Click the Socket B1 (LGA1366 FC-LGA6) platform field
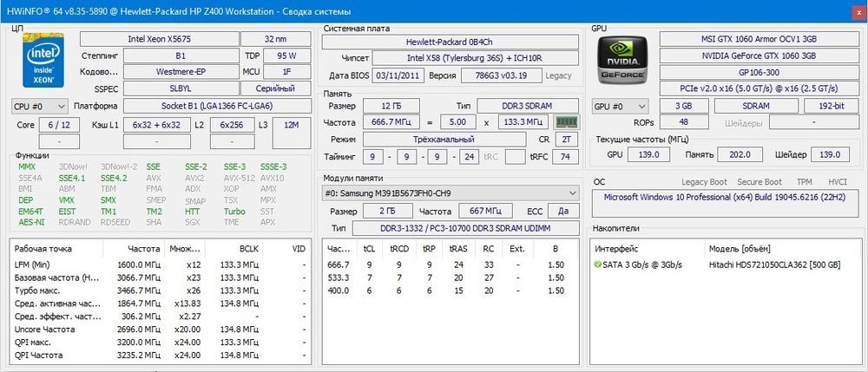This screenshot has height=372, width=868. pyautogui.click(x=217, y=106)
